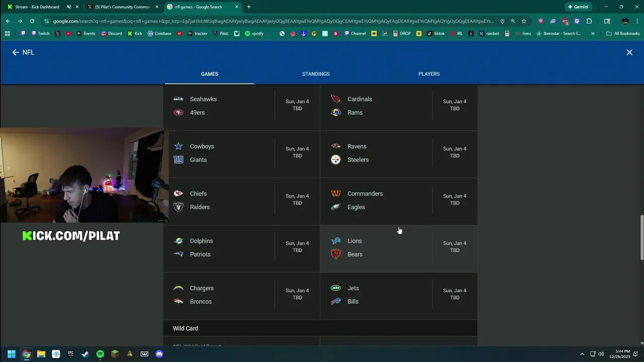Click the Eagles team name
The height and width of the screenshot is (362, 644).
[356, 207]
